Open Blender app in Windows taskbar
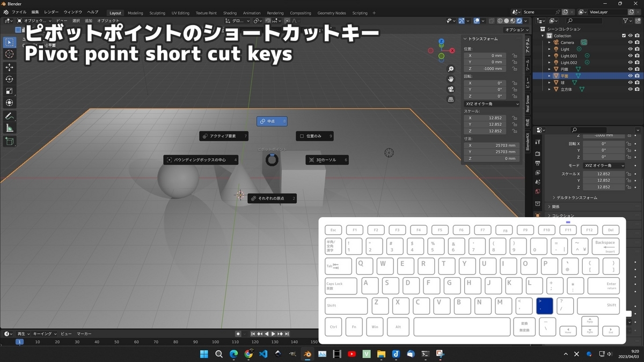 (x=307, y=354)
